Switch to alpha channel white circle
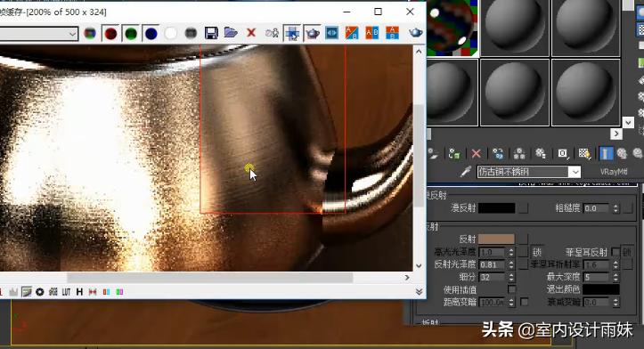The image size is (644, 349). click(x=170, y=33)
